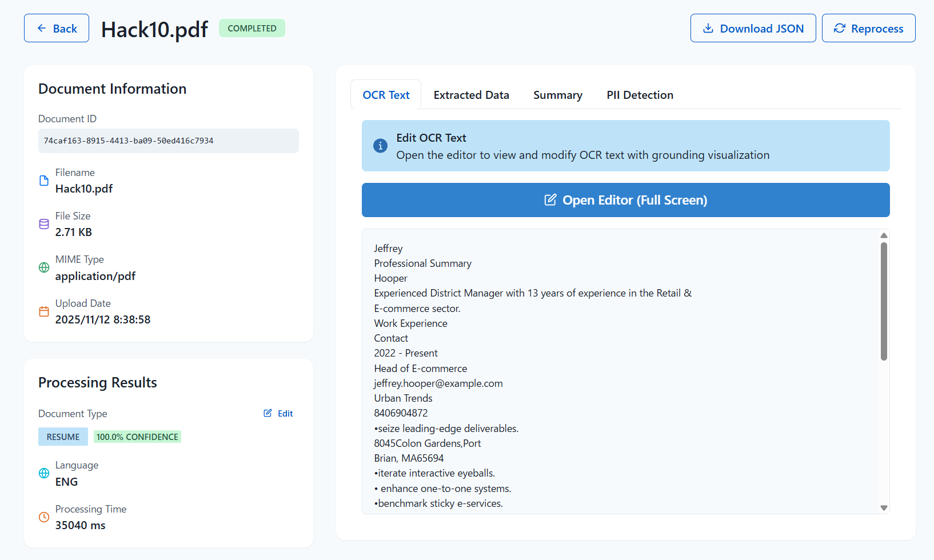Click the calendar icon beside Upload Date

(x=44, y=311)
